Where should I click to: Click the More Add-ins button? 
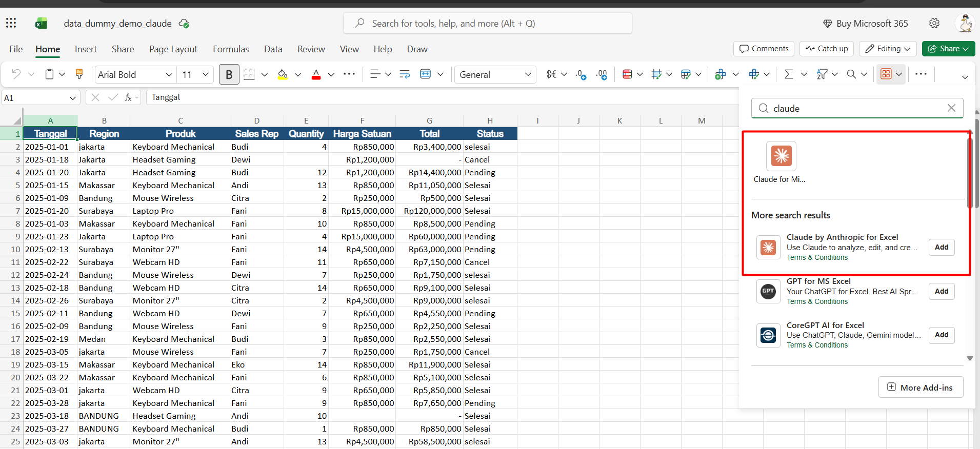(x=921, y=387)
